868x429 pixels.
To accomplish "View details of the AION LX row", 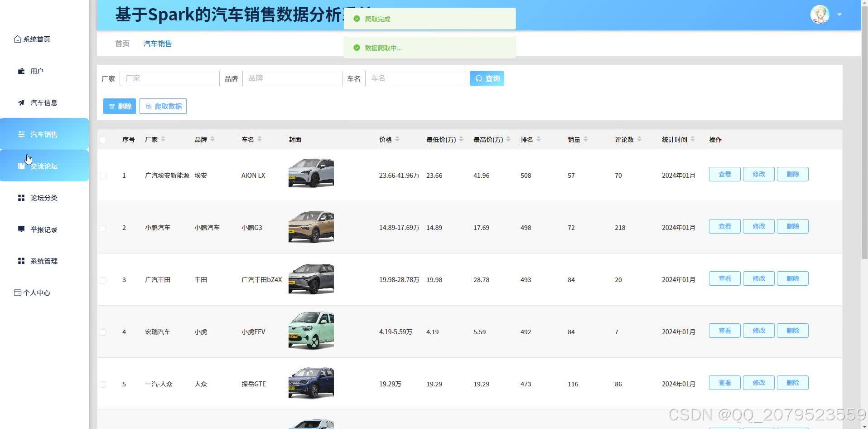I will (x=725, y=174).
